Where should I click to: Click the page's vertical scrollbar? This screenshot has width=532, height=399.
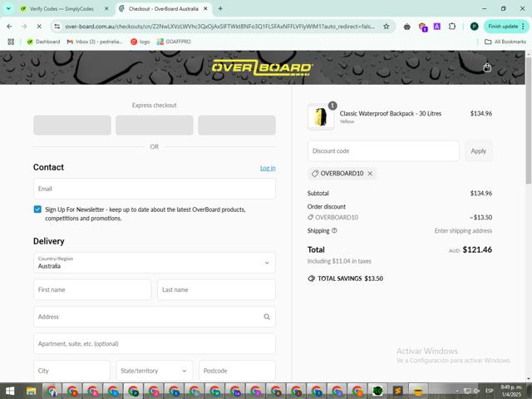[x=529, y=121]
